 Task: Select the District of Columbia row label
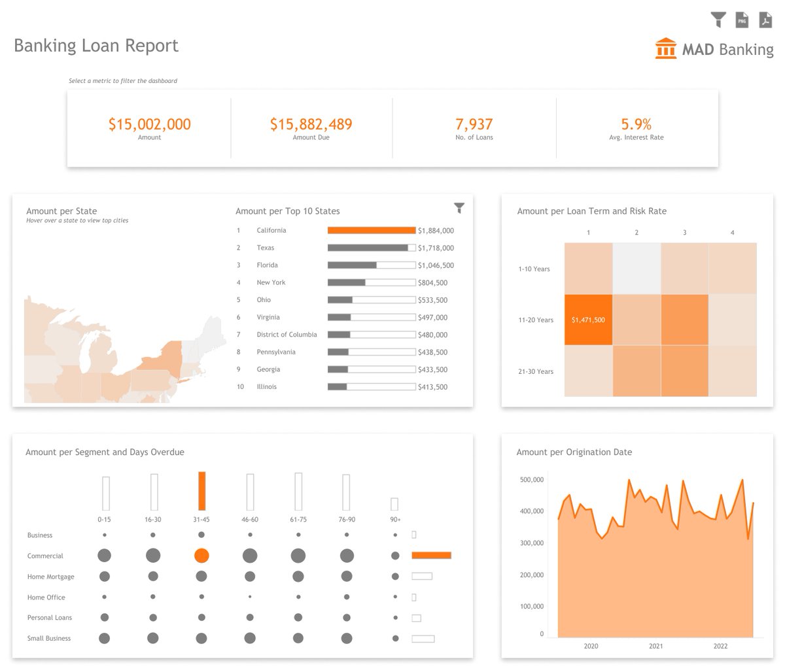[x=287, y=335]
